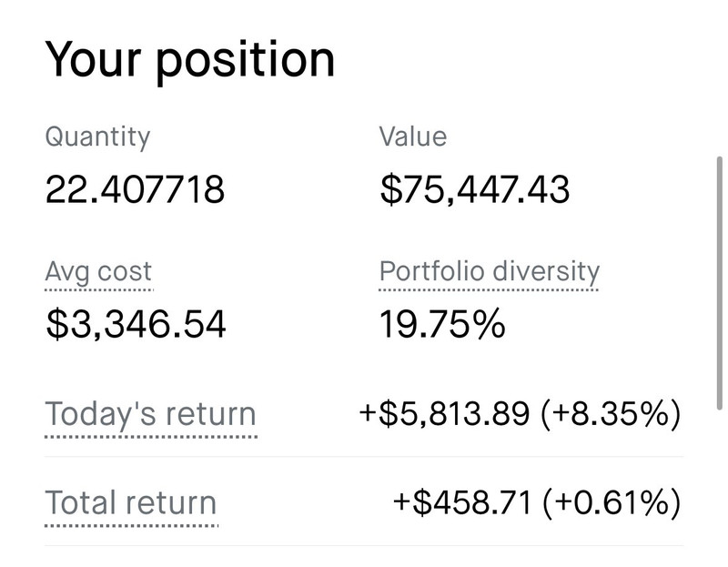
Task: Click the word Your in the heading
Action: click(96, 59)
